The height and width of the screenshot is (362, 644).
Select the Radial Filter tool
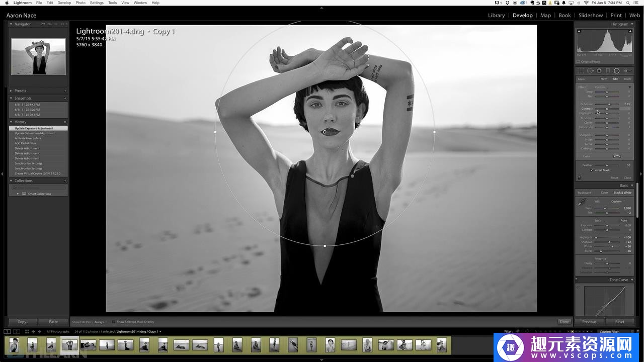point(616,71)
